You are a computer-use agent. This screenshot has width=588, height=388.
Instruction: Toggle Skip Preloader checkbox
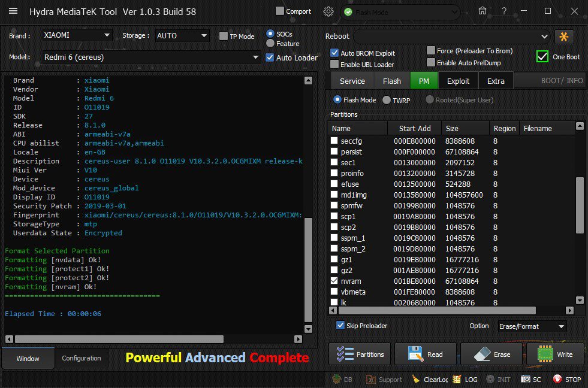340,326
